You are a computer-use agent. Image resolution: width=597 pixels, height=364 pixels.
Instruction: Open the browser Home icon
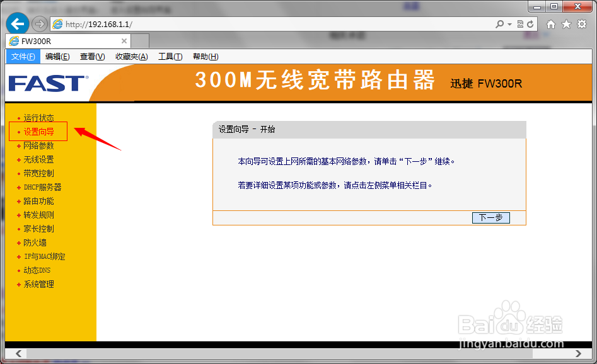(x=550, y=25)
